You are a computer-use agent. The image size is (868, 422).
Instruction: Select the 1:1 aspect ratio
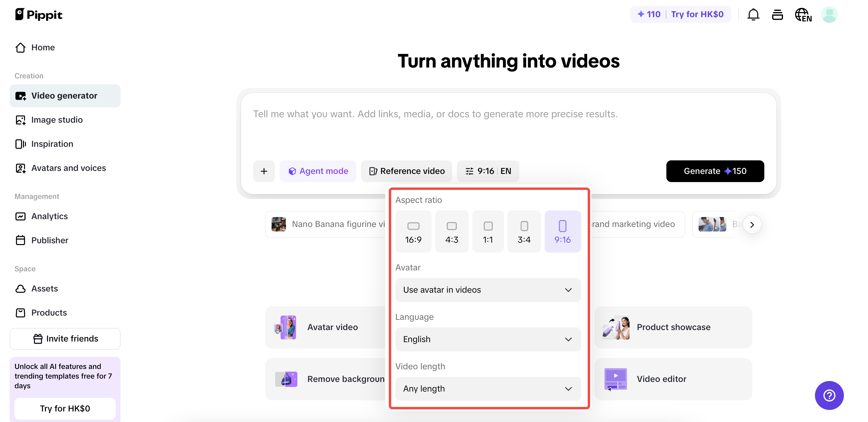[x=488, y=231]
